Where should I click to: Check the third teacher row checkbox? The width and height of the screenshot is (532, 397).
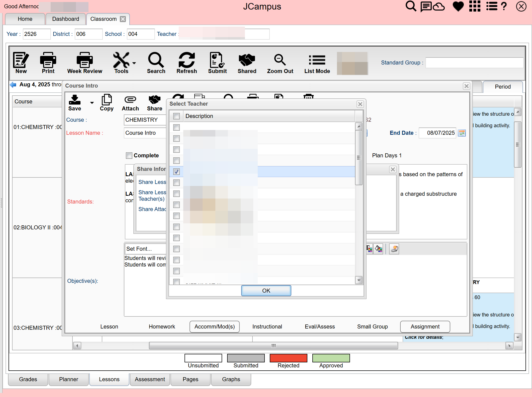[176, 150]
